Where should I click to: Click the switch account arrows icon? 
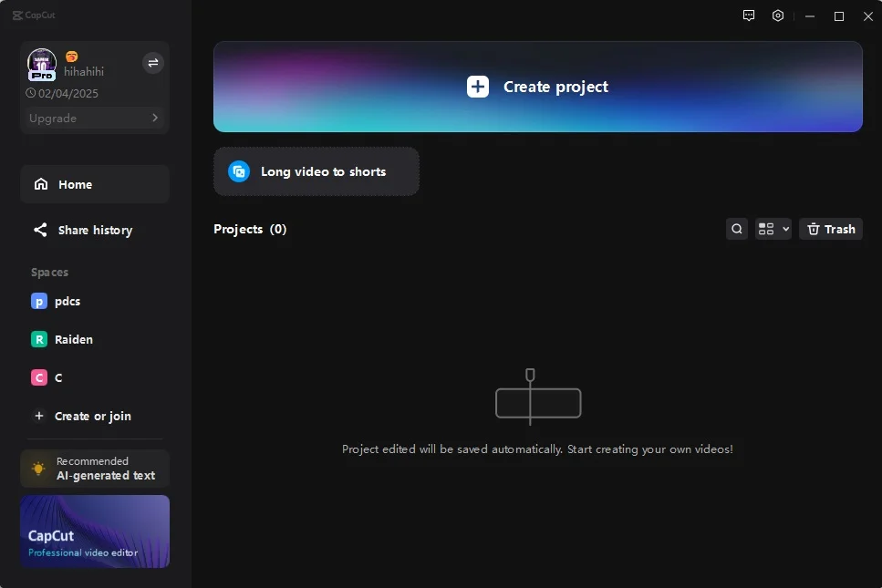point(153,63)
